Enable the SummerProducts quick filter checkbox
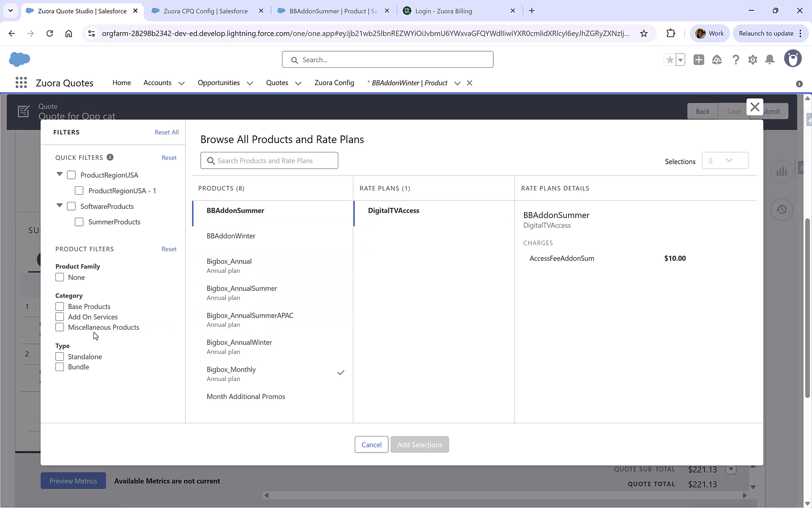The image size is (812, 508). pyautogui.click(x=79, y=222)
